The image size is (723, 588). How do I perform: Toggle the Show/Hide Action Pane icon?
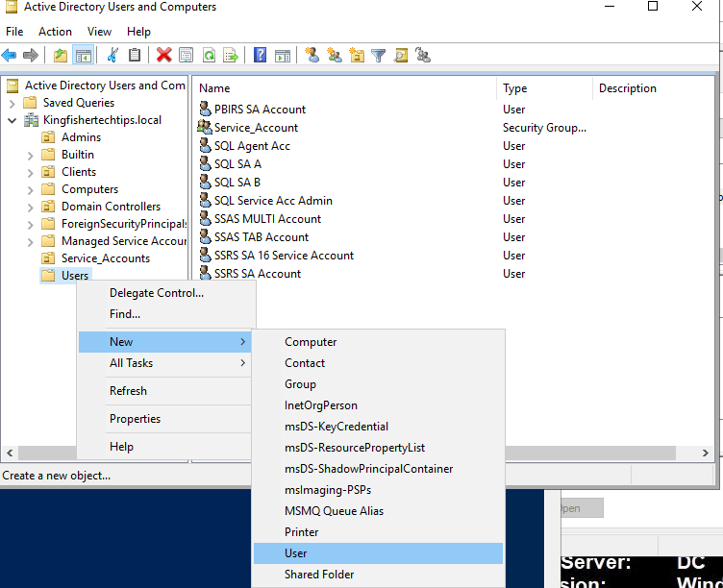pyautogui.click(x=283, y=56)
